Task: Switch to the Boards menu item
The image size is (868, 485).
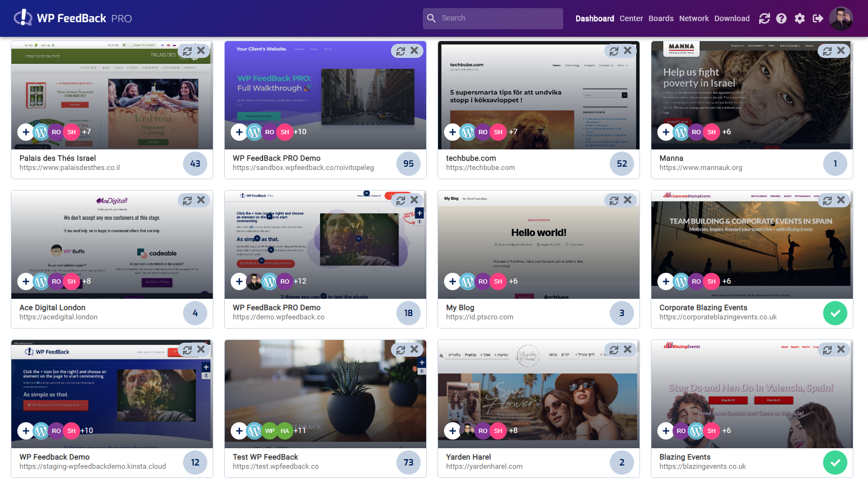Action: pyautogui.click(x=661, y=18)
